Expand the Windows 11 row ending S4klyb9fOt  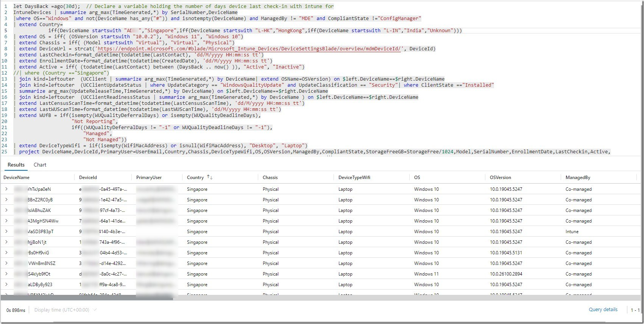click(6, 274)
